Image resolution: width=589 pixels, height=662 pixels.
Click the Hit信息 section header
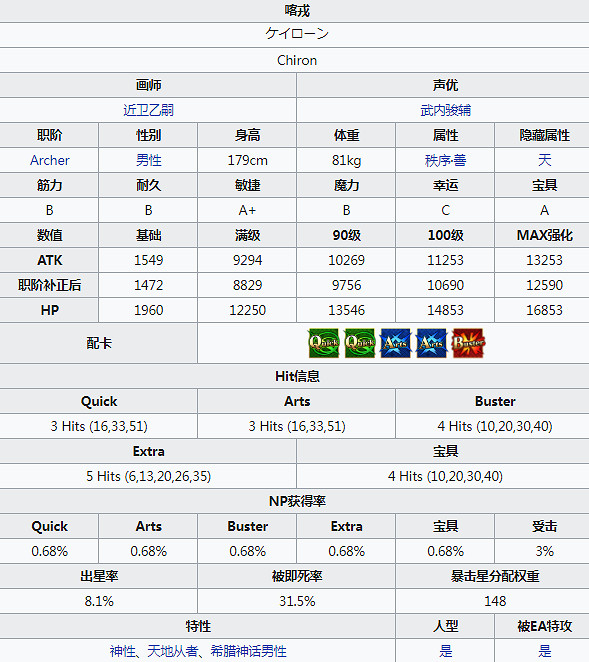pyautogui.click(x=297, y=376)
